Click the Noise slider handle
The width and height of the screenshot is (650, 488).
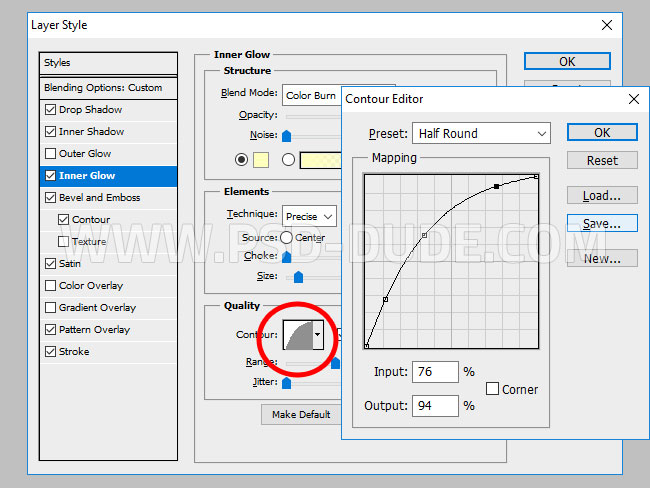point(286,136)
